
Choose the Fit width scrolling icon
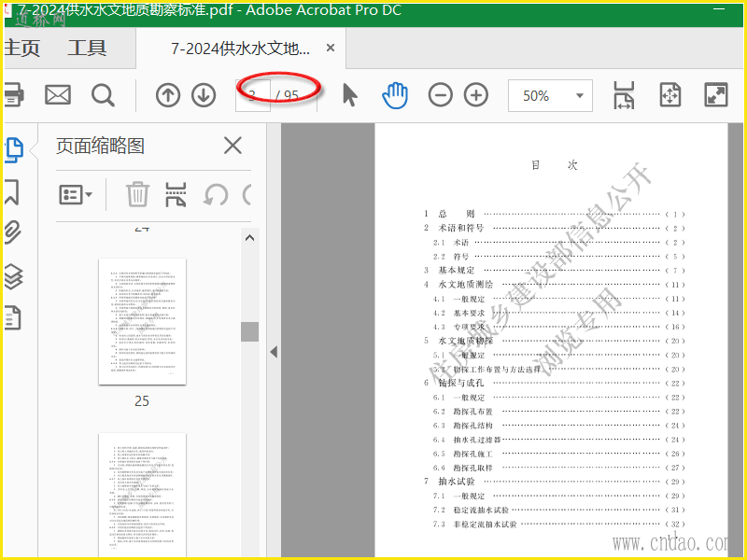[x=624, y=95]
